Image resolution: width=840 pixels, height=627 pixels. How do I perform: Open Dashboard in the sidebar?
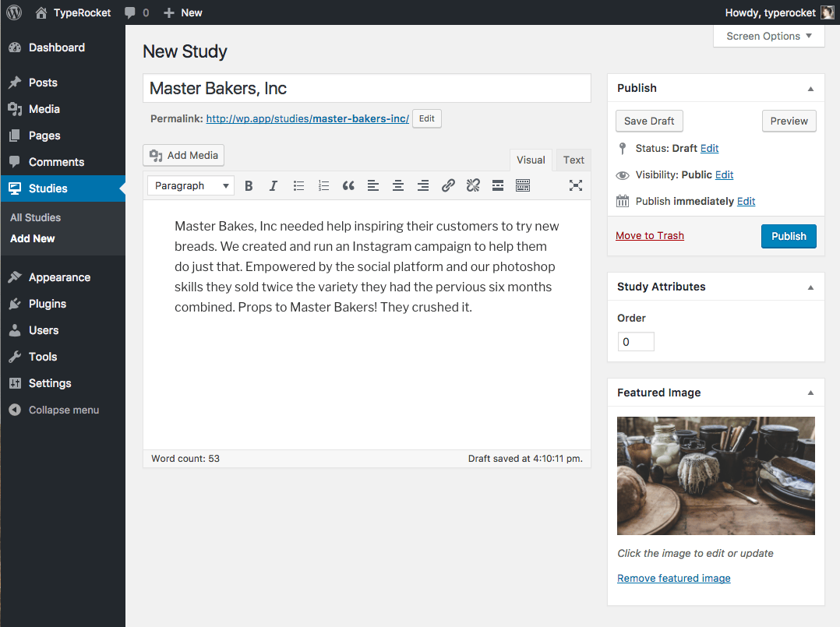(x=62, y=48)
